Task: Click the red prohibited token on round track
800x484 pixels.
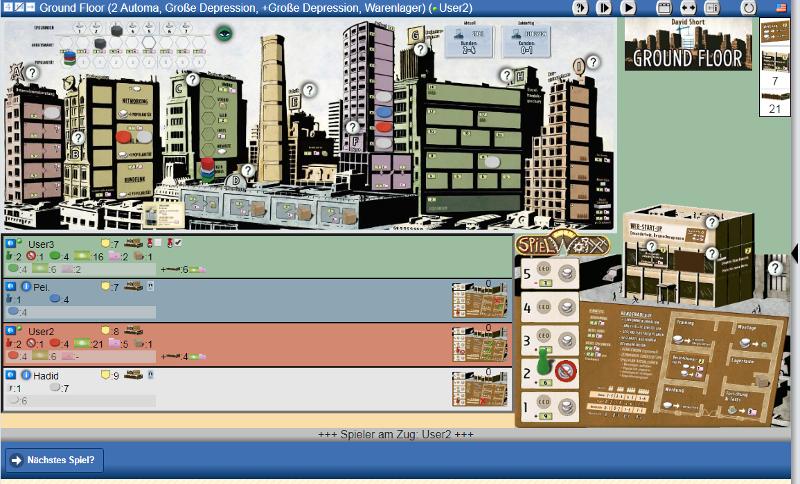Action: pyautogui.click(x=566, y=371)
